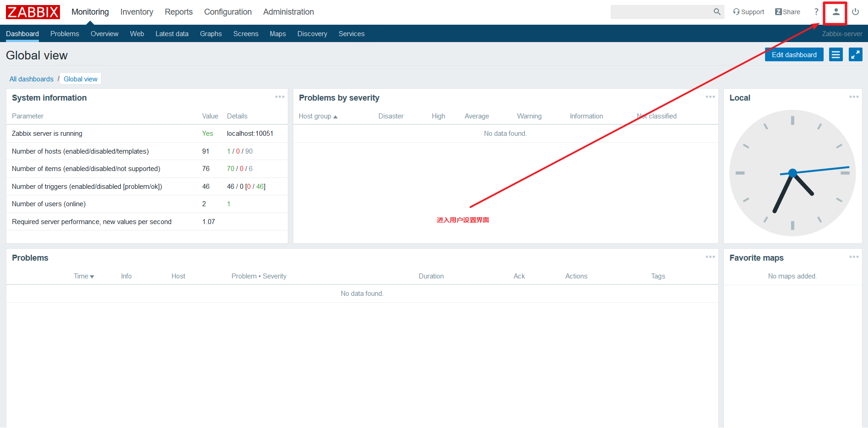
Task: Click the 'Global view' page heading
Action: (x=37, y=55)
